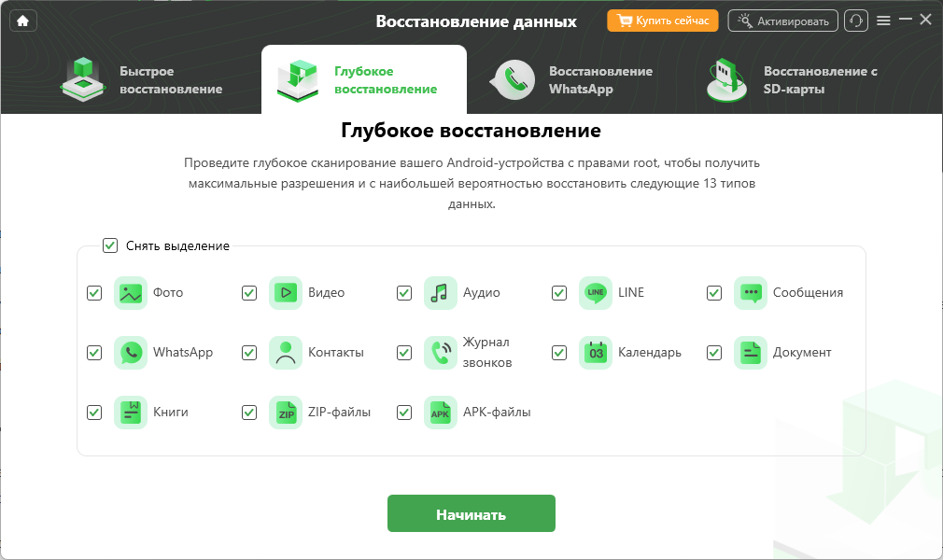
Task: Uncheck the Книги checkbox
Action: 94,413
